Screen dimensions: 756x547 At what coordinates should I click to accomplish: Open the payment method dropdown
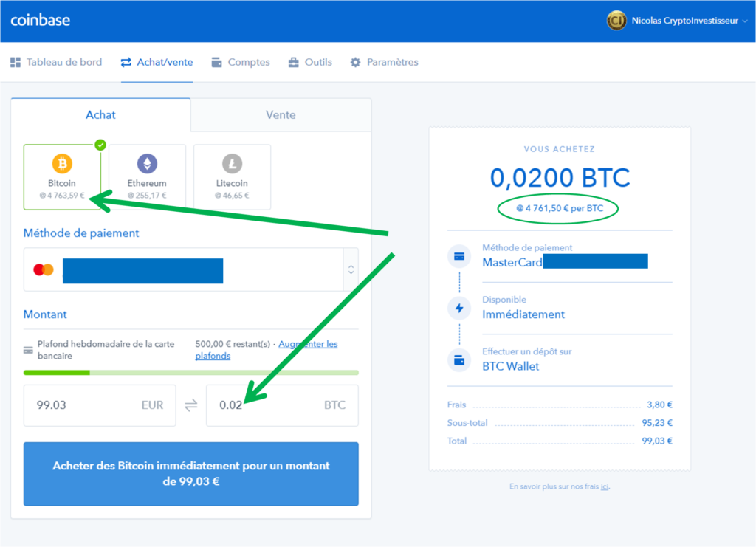pos(191,270)
